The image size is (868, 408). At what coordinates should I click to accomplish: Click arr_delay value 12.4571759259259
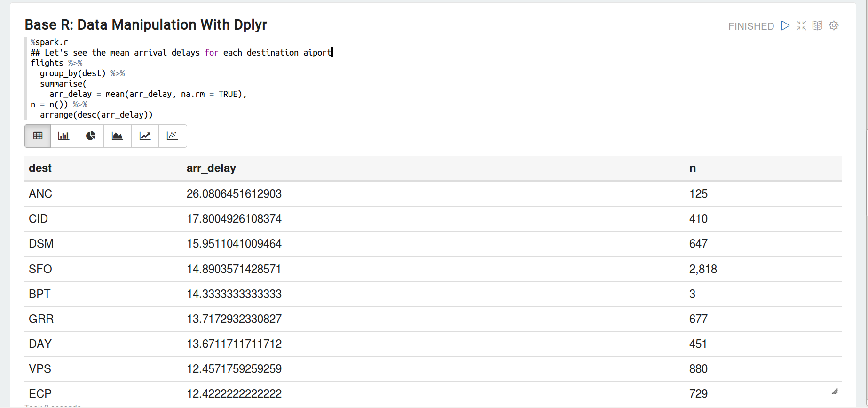point(234,368)
